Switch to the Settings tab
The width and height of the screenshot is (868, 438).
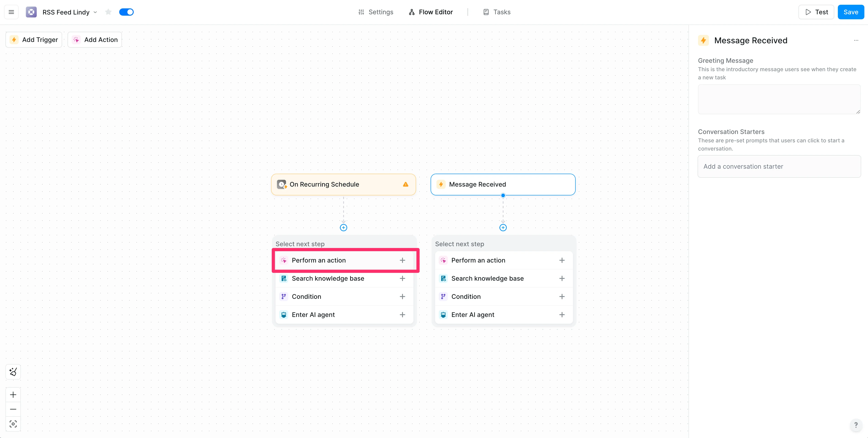click(x=376, y=12)
